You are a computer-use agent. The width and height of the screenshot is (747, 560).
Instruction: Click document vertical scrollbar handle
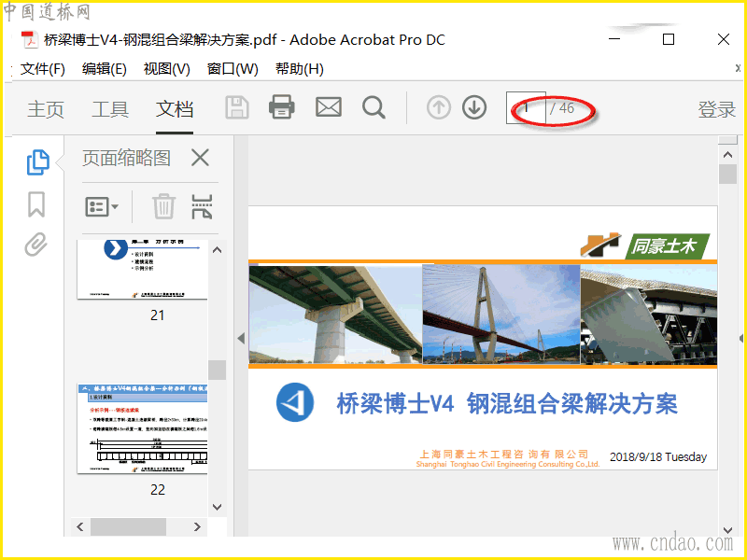pyautogui.click(x=727, y=174)
